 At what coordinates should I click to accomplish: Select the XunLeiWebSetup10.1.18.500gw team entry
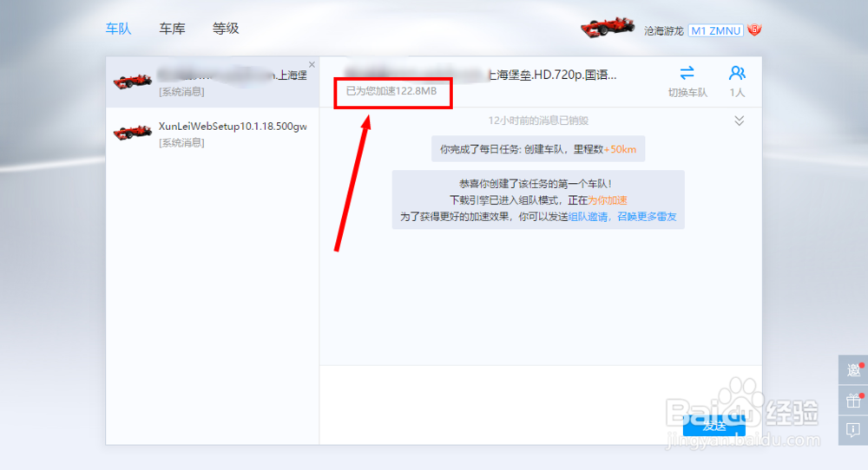click(x=213, y=134)
